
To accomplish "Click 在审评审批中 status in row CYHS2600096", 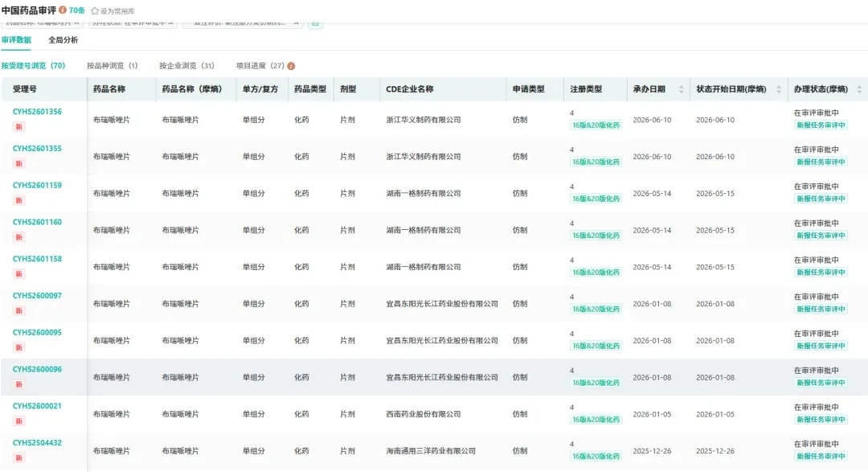I will coord(816,370).
